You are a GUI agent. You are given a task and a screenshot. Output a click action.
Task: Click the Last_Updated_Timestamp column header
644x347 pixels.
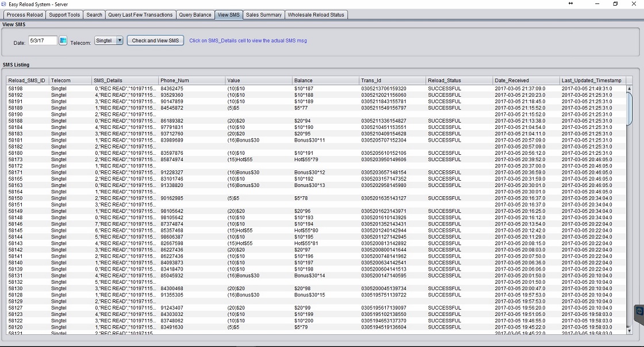[593, 81]
